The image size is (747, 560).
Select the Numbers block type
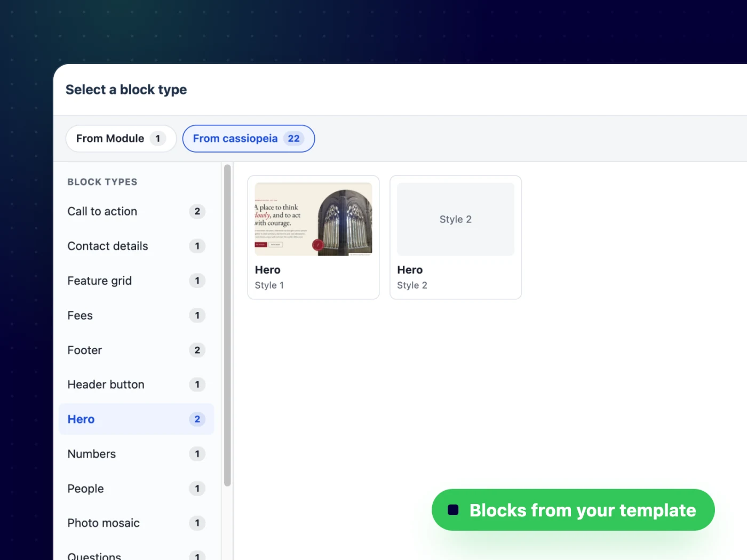137,454
